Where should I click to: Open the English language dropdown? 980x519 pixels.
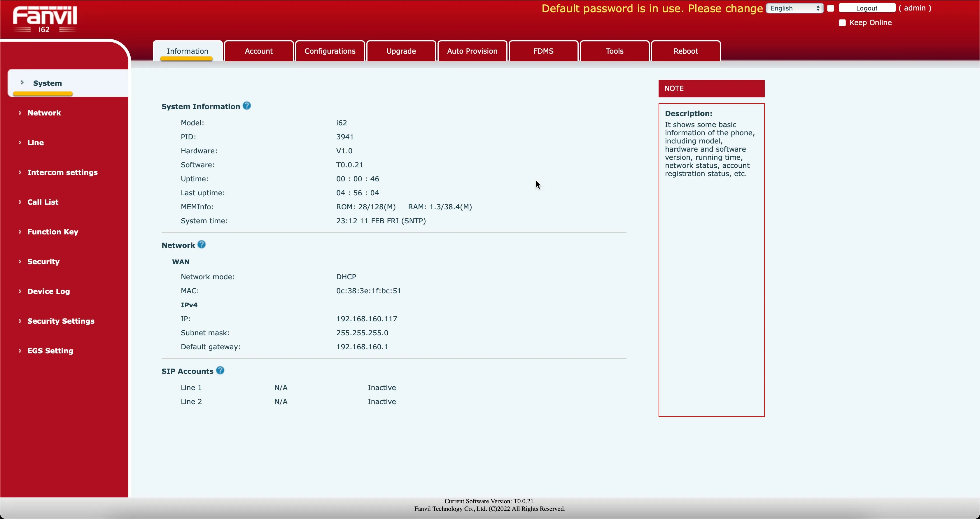coord(794,8)
